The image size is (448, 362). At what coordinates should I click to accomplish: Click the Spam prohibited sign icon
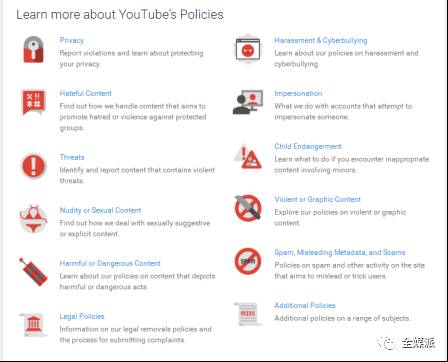coord(248,261)
